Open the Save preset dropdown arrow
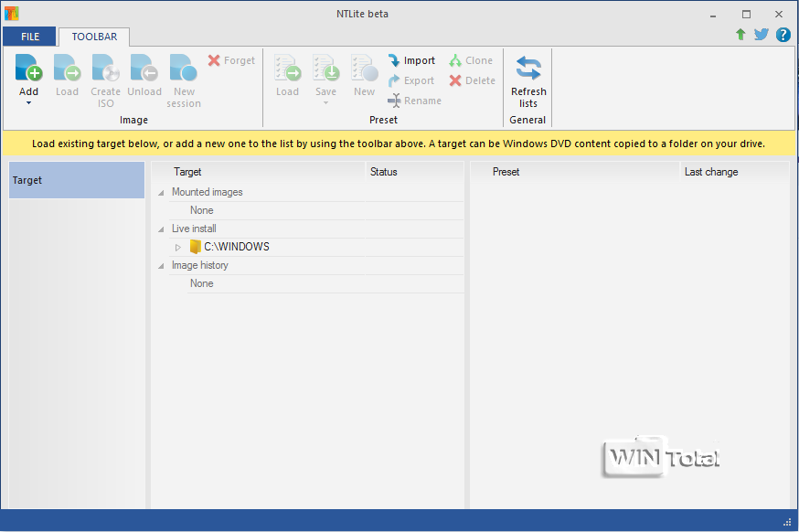The image size is (799, 532). 325,103
